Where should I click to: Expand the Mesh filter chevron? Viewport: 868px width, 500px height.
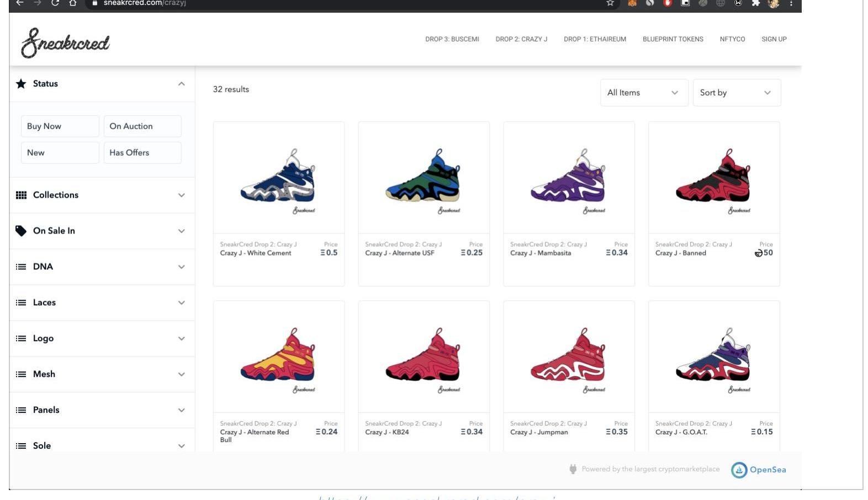click(181, 374)
